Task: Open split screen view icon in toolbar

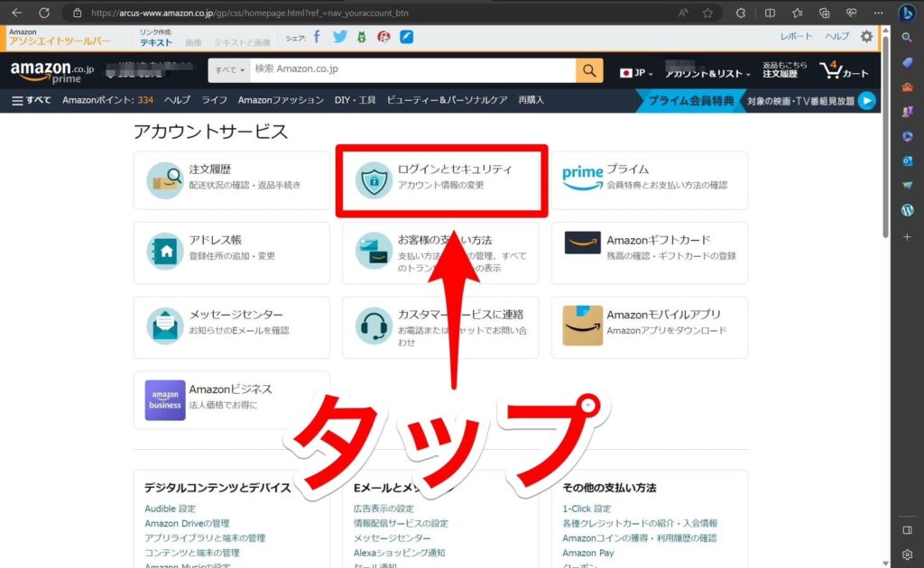Action: click(x=770, y=13)
